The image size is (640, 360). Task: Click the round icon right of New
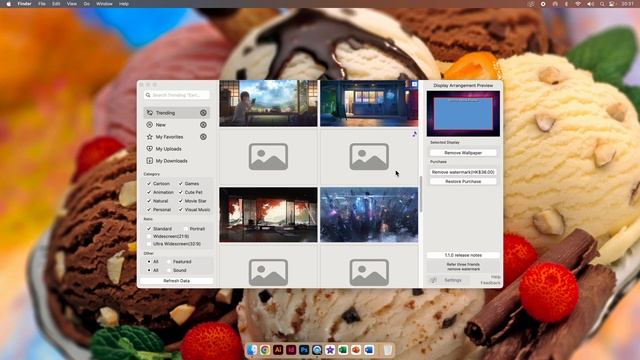pos(203,124)
